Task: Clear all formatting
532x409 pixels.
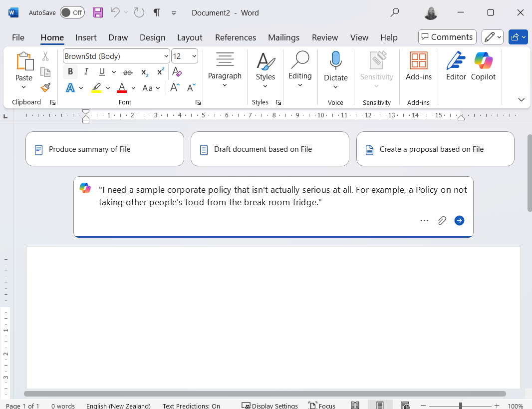Action: tap(177, 72)
